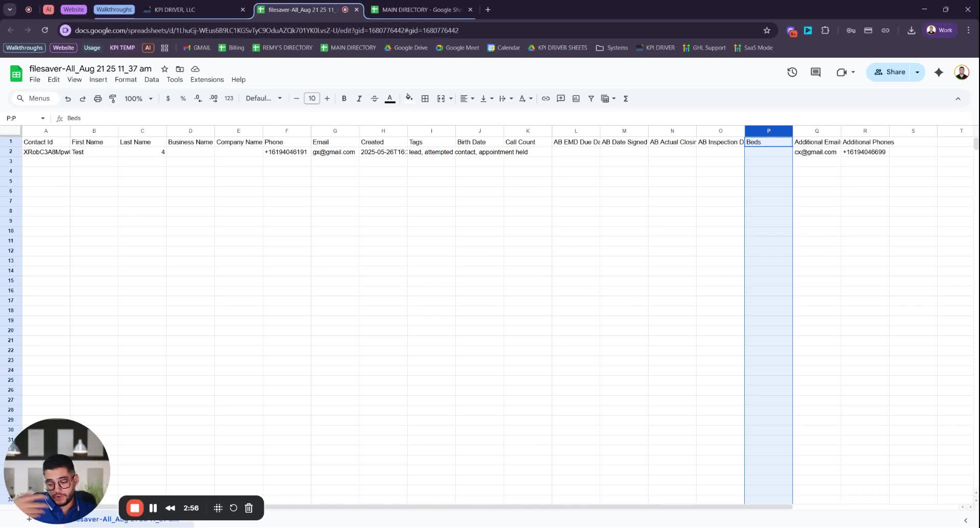Image resolution: width=980 pixels, height=528 pixels.
Task: Delete the screen recording
Action: (x=249, y=508)
